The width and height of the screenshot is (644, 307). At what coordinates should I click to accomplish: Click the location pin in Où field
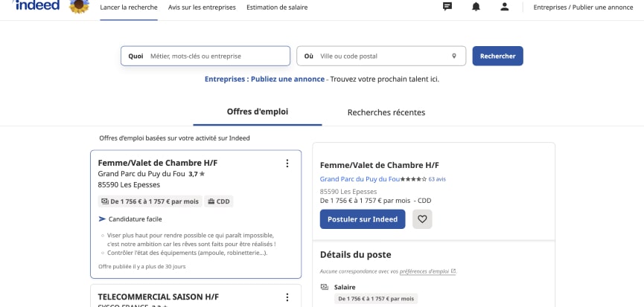coord(453,56)
